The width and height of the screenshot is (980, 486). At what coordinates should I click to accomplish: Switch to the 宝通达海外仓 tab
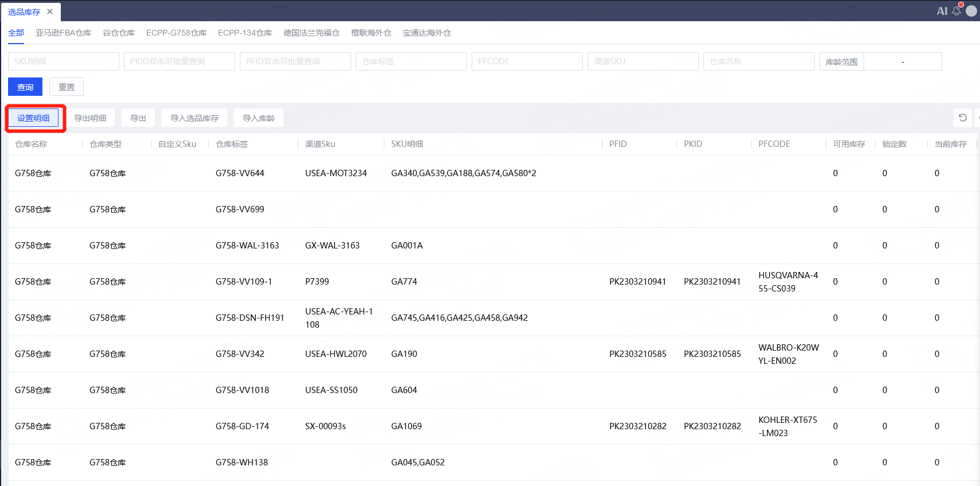coord(427,33)
